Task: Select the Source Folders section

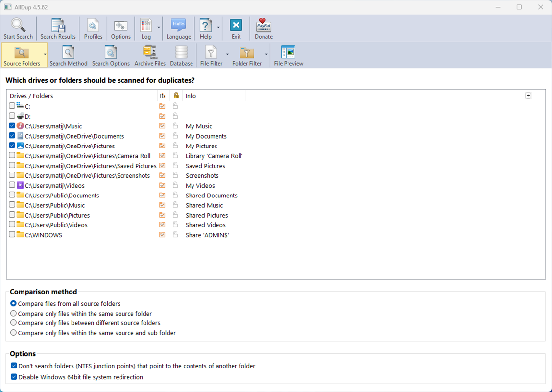Action: (x=22, y=55)
